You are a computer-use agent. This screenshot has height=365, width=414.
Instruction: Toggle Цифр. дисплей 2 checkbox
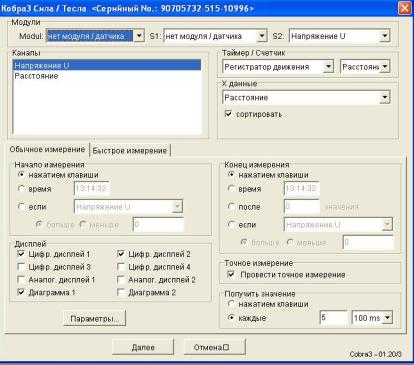[121, 254]
